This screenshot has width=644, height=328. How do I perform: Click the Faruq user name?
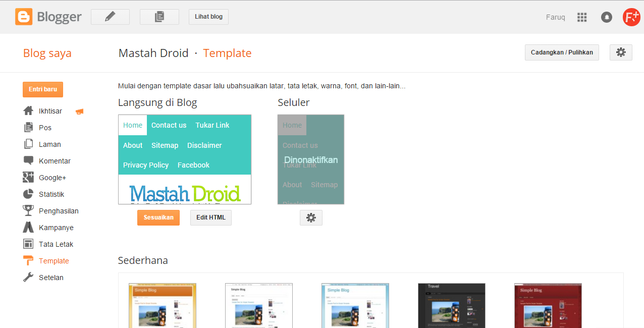[x=556, y=17]
